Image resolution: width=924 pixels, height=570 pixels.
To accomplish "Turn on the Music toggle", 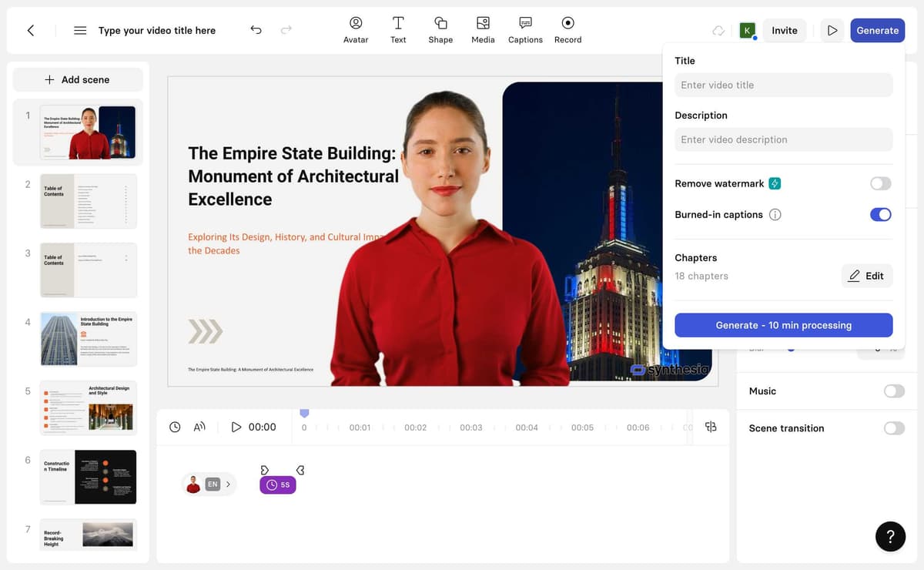I will point(894,391).
